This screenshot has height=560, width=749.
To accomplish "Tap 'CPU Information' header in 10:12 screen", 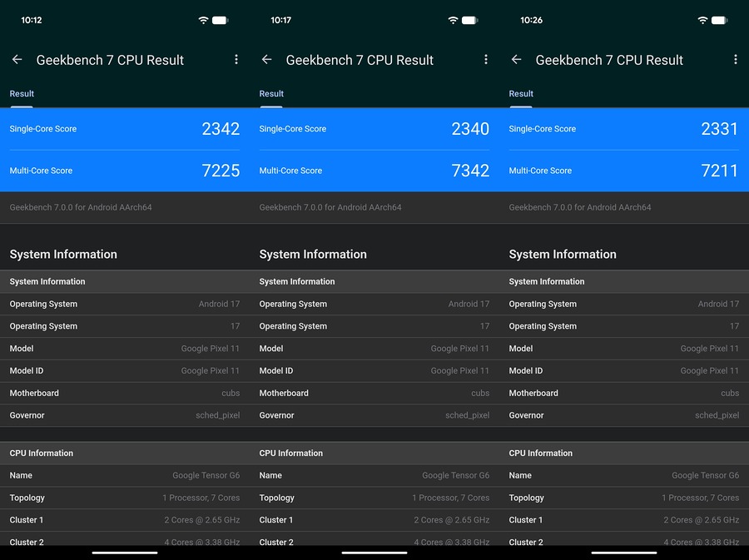I will point(42,453).
